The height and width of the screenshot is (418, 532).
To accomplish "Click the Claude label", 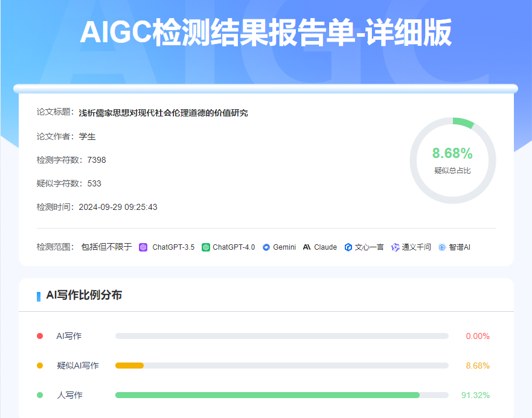I will (x=325, y=247).
